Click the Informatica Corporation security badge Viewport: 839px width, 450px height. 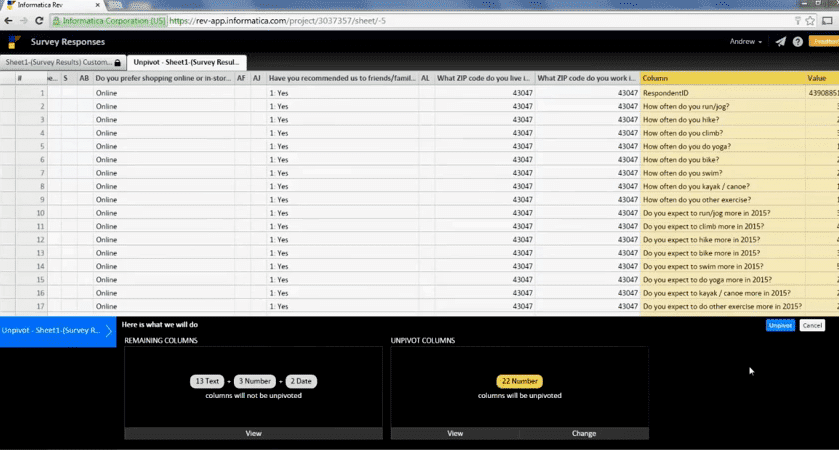(109, 21)
